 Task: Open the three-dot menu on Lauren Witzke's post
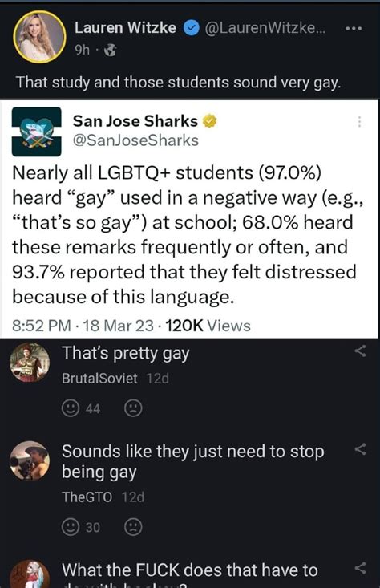(x=354, y=28)
